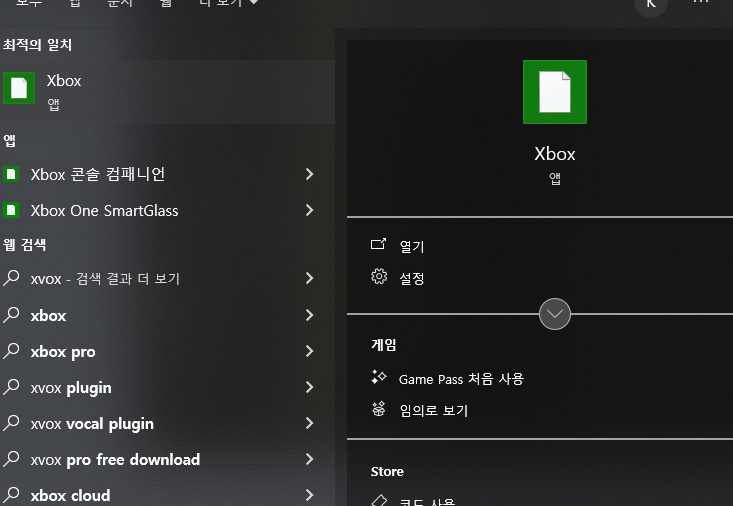
Task: Collapse actions with the round chevron button
Action: click(x=555, y=314)
